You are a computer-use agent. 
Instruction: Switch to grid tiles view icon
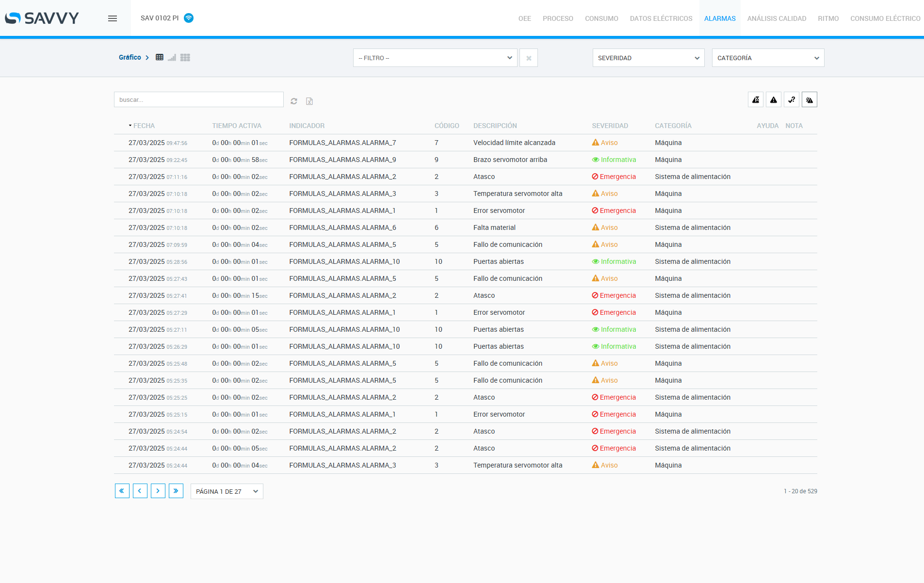pos(185,57)
